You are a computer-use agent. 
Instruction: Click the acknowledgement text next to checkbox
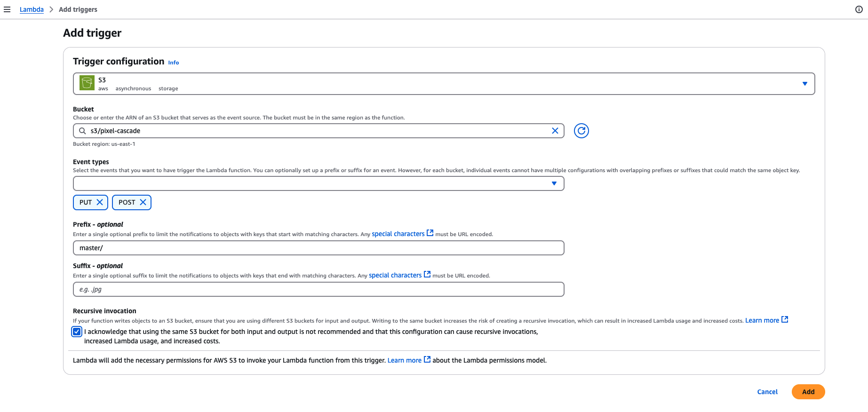tap(311, 336)
